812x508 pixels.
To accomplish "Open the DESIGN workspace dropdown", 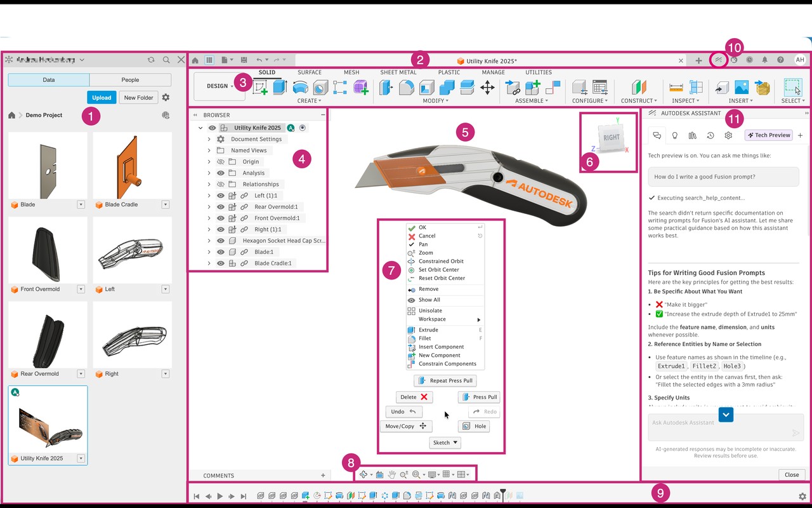I will [219, 86].
